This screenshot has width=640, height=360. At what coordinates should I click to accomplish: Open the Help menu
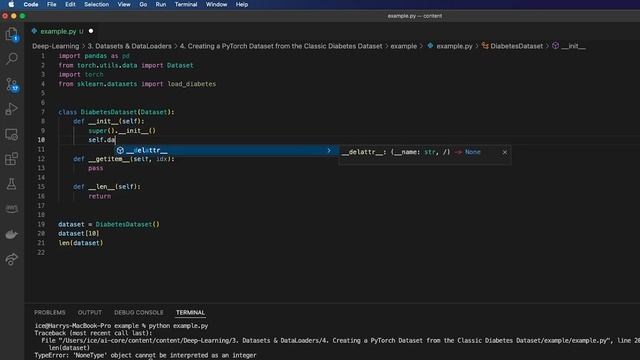point(242,4)
